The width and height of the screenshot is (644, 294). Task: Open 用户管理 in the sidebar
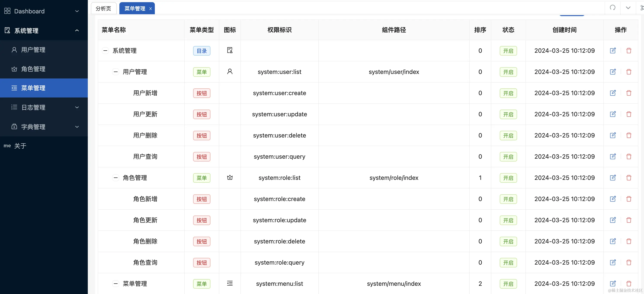click(x=33, y=50)
